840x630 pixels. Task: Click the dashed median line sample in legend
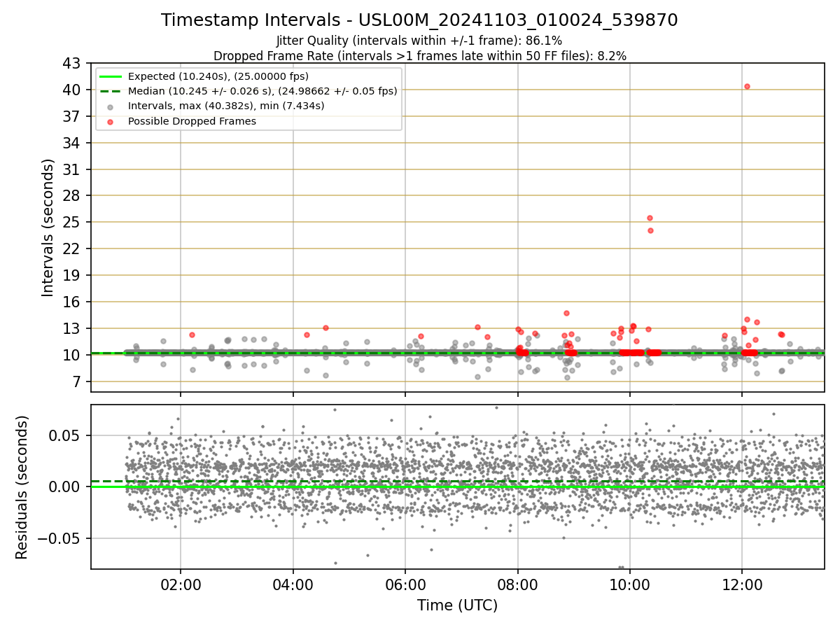111,91
